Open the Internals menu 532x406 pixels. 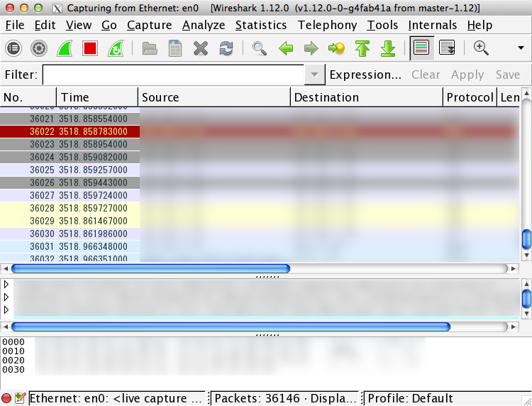click(x=432, y=25)
